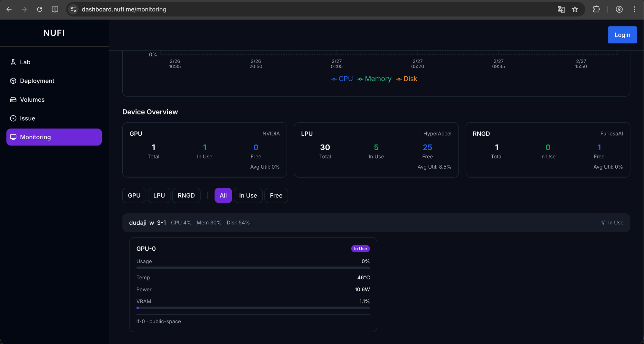The width and height of the screenshot is (644, 344).
Task: Click the Deployment cube icon
Action: click(13, 81)
